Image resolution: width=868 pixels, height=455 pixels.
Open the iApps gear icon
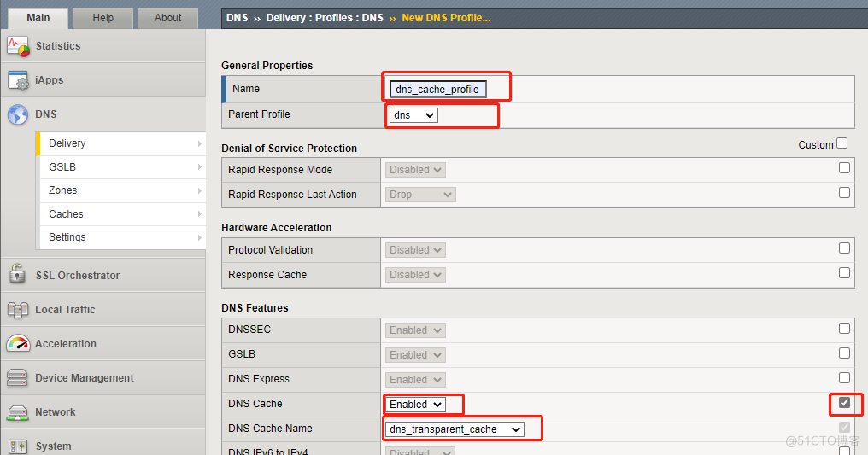point(18,80)
